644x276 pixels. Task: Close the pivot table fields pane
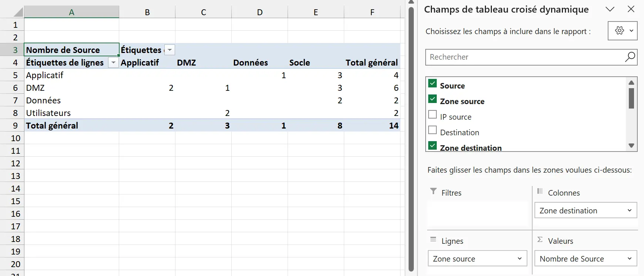(x=631, y=9)
